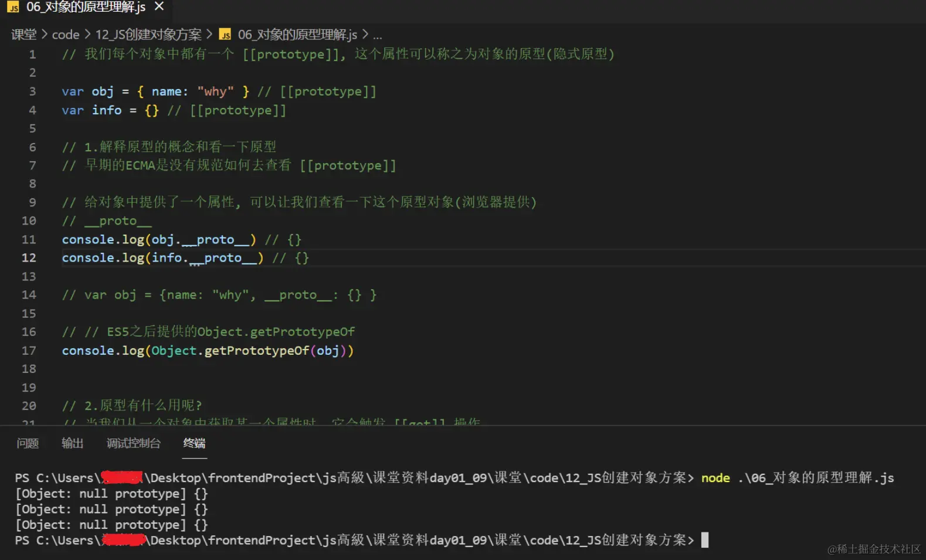The height and width of the screenshot is (560, 926).
Task: Click the first '[Object: null prototype] {}' output line
Action: [111, 494]
